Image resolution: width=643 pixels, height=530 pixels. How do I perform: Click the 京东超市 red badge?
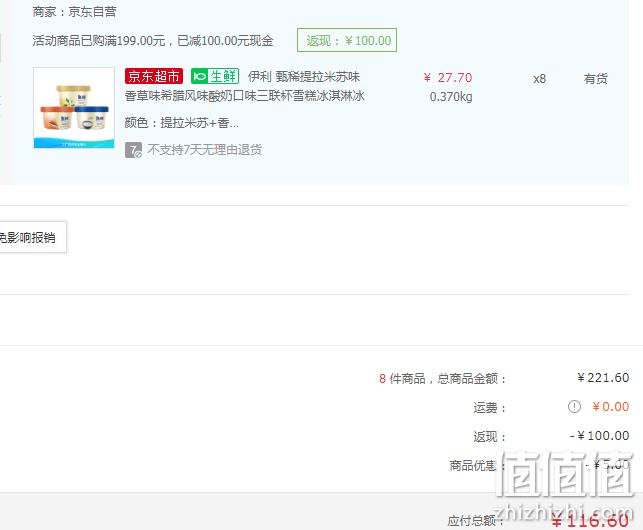tap(154, 76)
